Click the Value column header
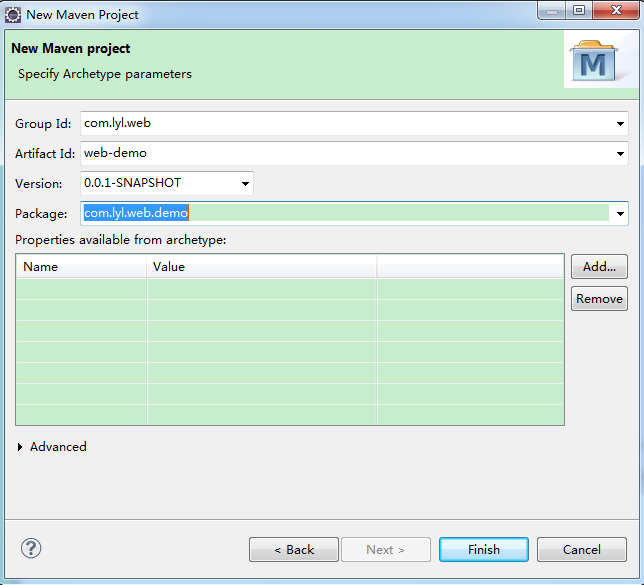Viewport: 644px width, 585px height. pyautogui.click(x=262, y=267)
